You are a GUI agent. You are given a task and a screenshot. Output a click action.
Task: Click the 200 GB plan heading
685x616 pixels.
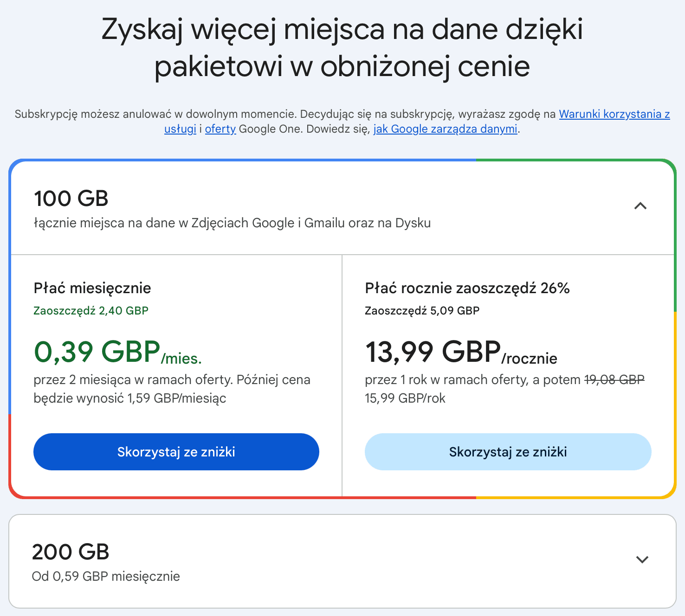click(71, 552)
